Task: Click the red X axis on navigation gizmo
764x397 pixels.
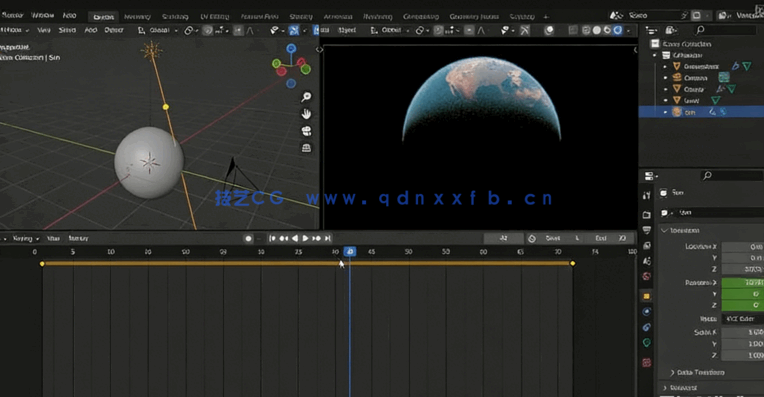Action: click(302, 62)
